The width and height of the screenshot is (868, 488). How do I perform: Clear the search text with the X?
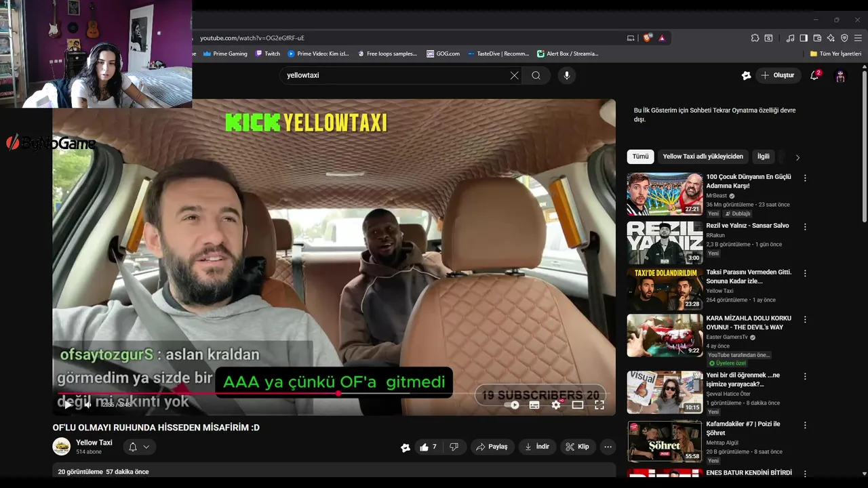tap(514, 75)
